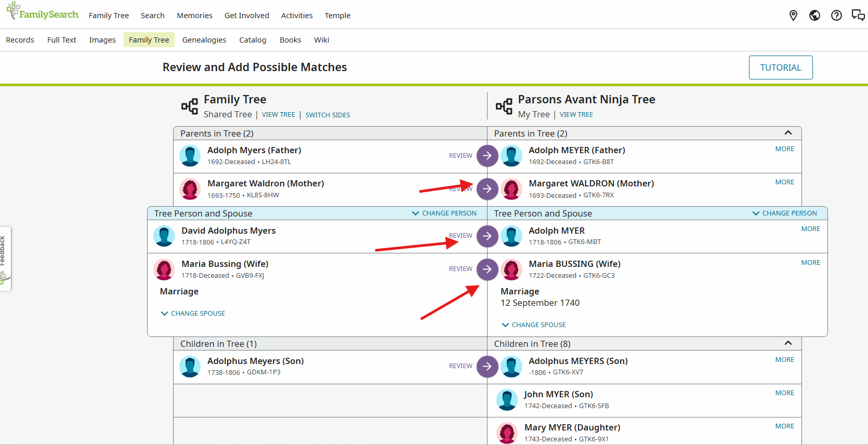
Task: Click avatar of Maria Bussing (Wife) left side
Action: tap(164, 269)
